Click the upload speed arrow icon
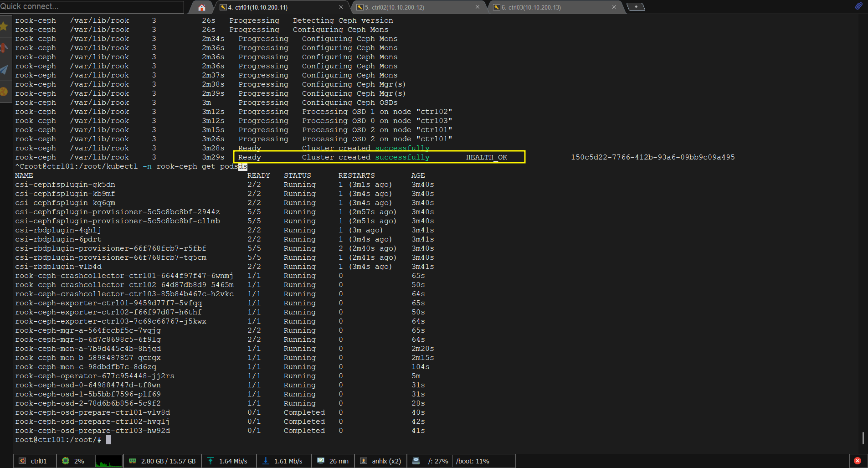Image resolution: width=868 pixels, height=468 pixels. 211,461
